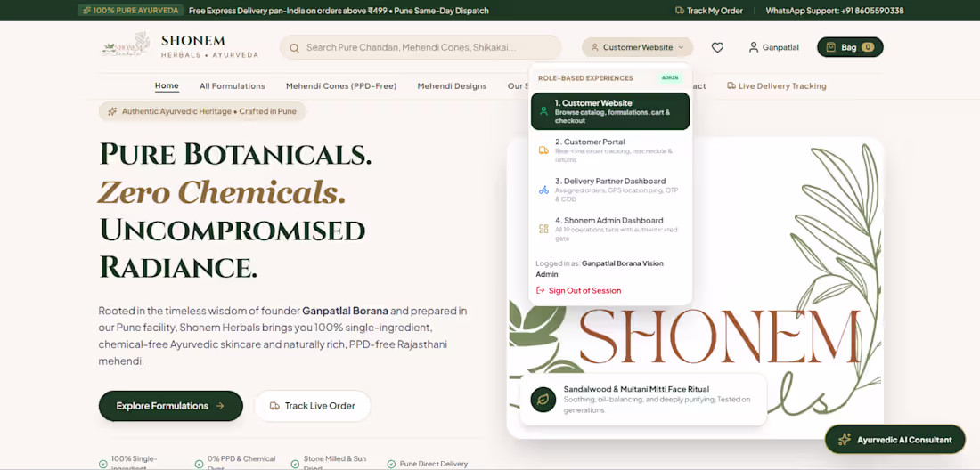Click the bag item count badge

[868, 47]
